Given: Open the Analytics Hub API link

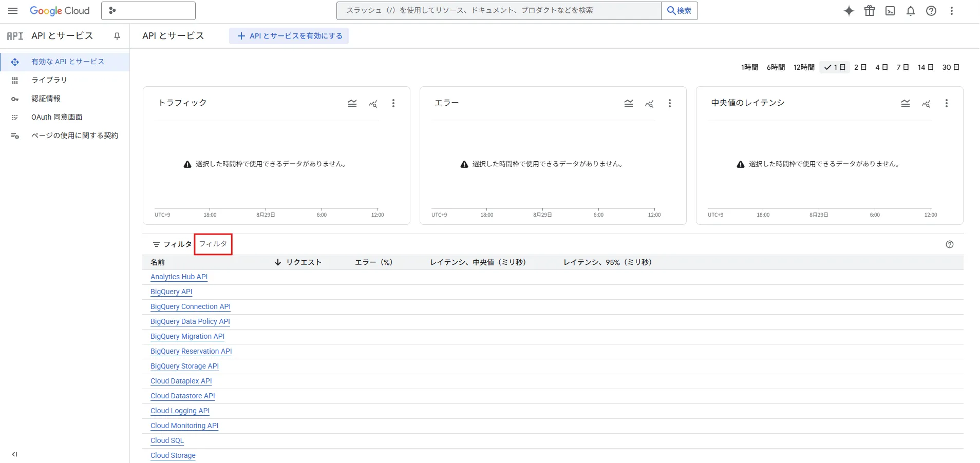Looking at the screenshot, I should click(179, 277).
